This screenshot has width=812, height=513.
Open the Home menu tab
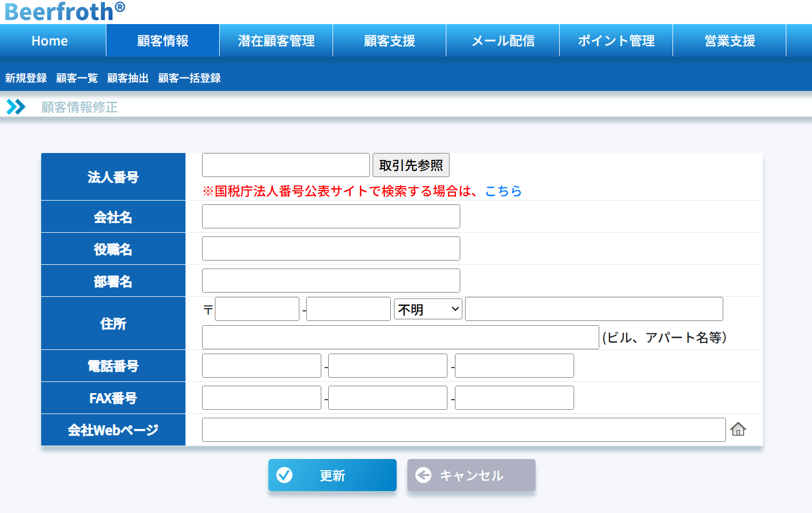[50, 41]
